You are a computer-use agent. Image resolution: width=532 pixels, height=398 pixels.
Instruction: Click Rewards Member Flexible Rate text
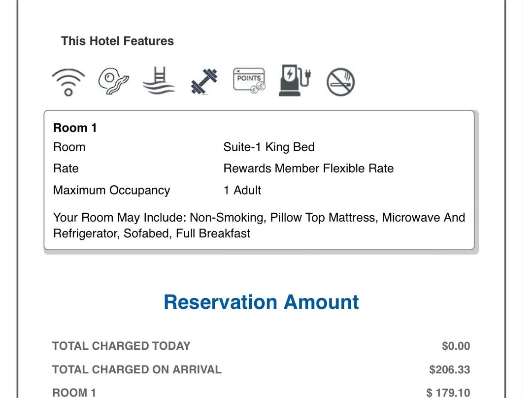[x=308, y=168]
